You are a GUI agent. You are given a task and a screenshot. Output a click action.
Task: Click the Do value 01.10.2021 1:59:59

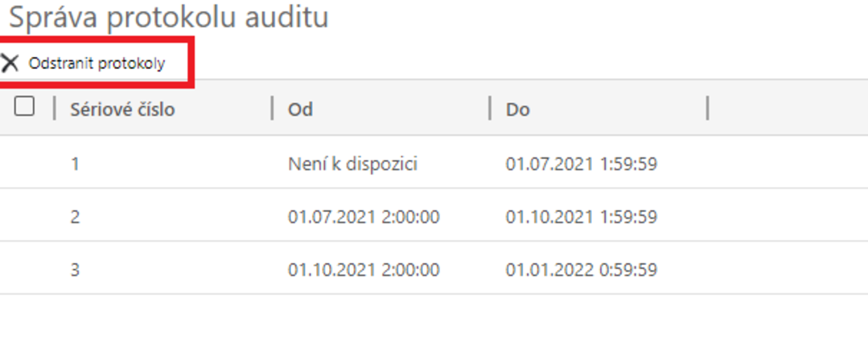coord(582,217)
